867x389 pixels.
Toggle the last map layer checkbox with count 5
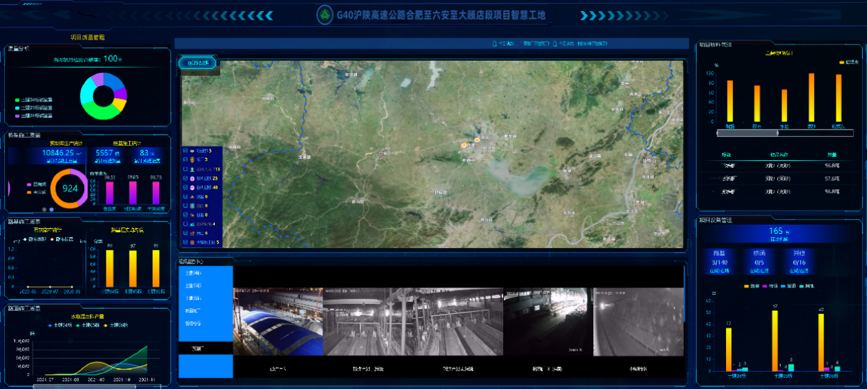tap(184, 243)
